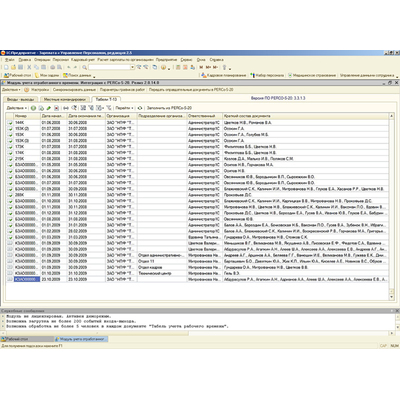This screenshot has height=400, width=400.
Task: Click the Open file folder icon
Action: pos(13,67)
